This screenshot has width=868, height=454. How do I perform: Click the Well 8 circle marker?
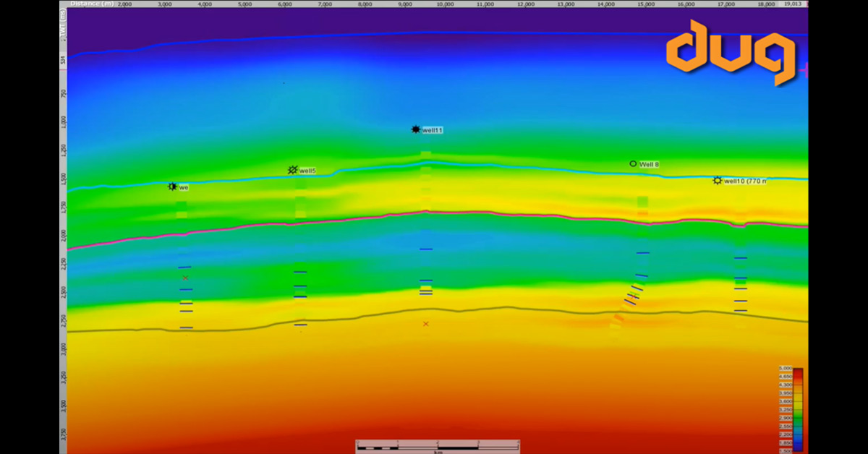[x=633, y=164]
